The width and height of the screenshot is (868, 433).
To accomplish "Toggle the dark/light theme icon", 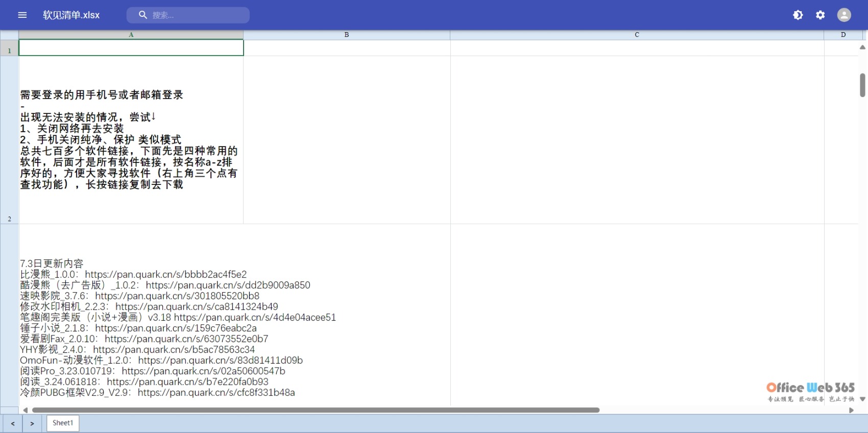I will pos(798,15).
